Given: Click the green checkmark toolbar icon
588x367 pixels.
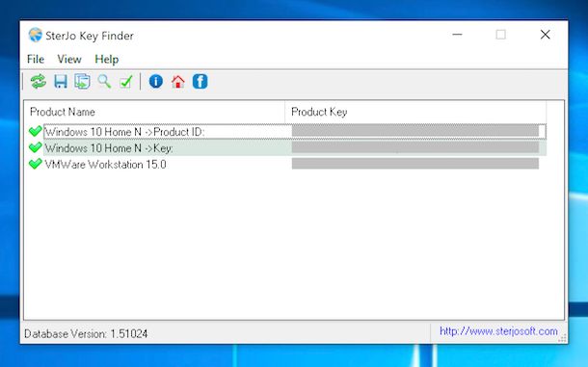Looking at the screenshot, I should point(126,81).
